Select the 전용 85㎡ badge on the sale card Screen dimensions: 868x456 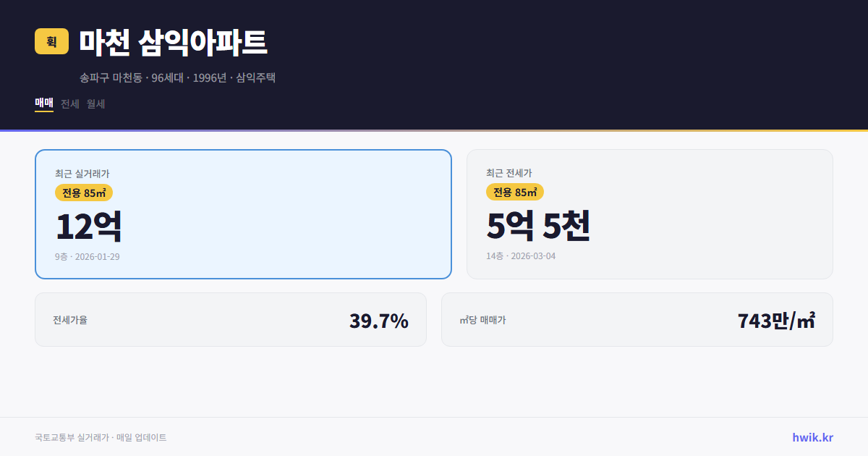(82, 193)
